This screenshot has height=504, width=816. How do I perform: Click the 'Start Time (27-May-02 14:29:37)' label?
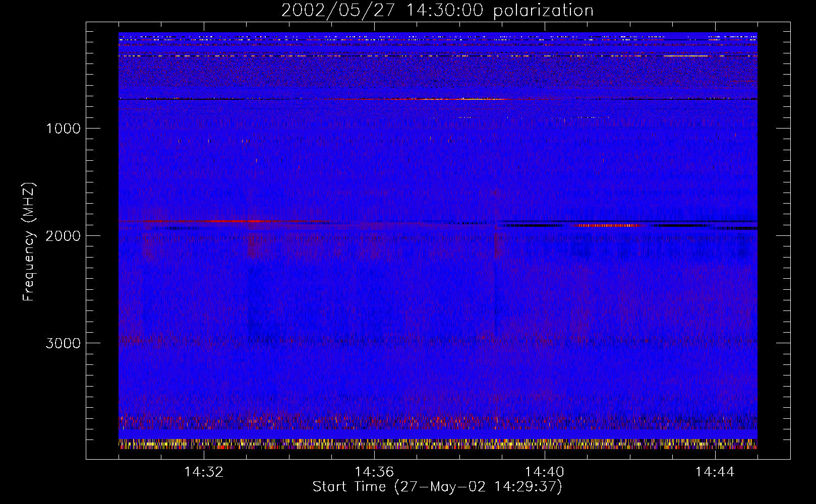pos(437,487)
